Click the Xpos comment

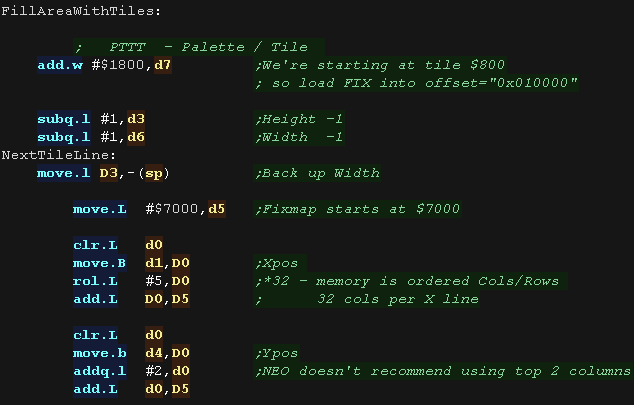pos(278,263)
